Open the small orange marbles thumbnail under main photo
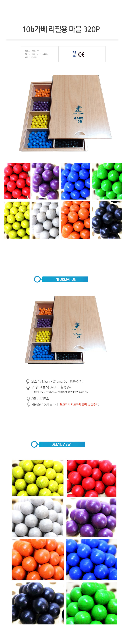This screenshot has width=126, height=644. pyautogui.click(x=75, y=220)
